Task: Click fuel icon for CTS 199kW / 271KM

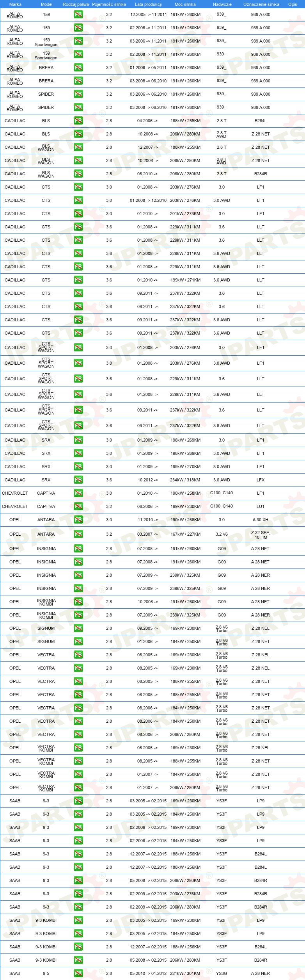Action: tap(78, 280)
